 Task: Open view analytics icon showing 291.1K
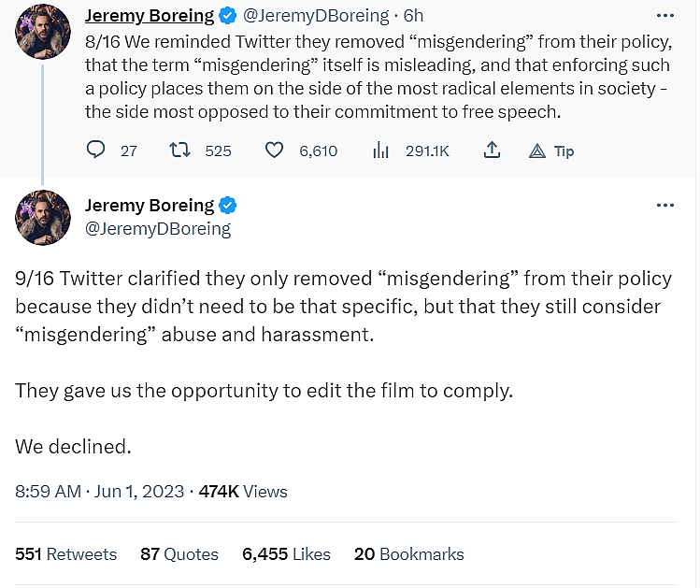tap(381, 151)
